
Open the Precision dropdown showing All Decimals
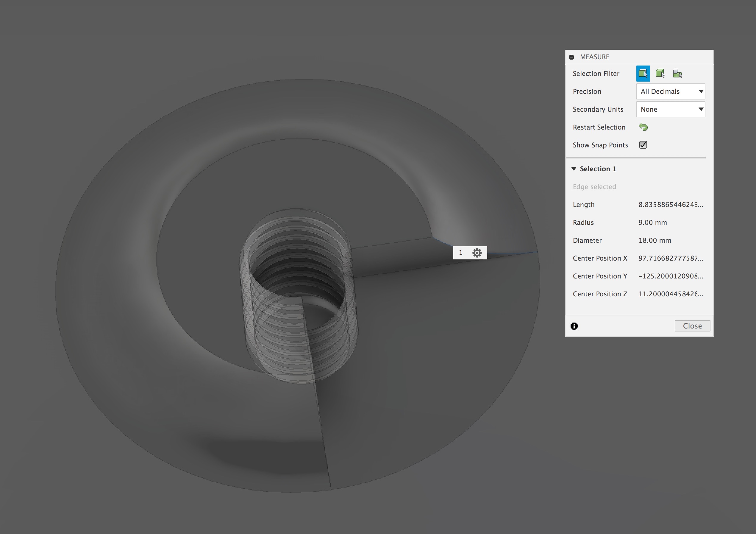click(x=670, y=91)
